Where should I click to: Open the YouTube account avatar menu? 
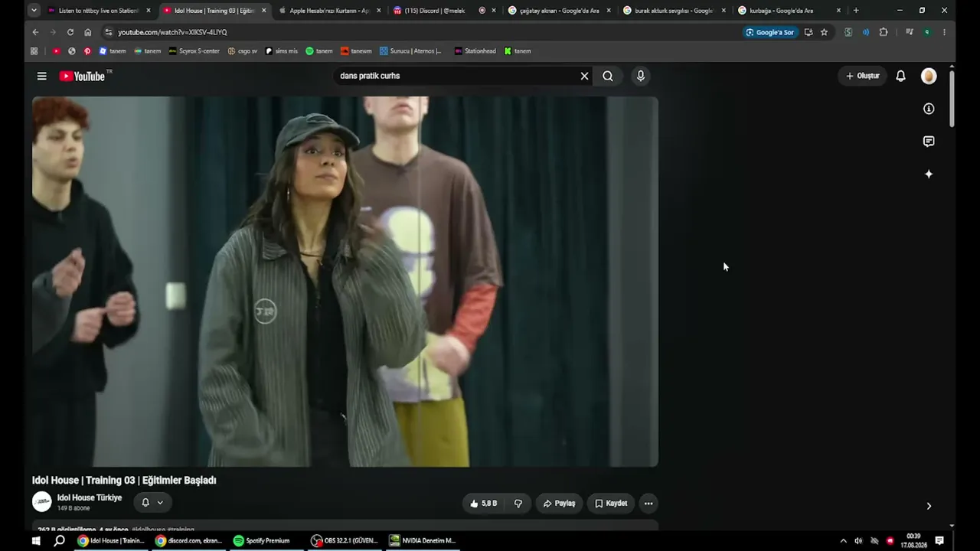tap(929, 76)
